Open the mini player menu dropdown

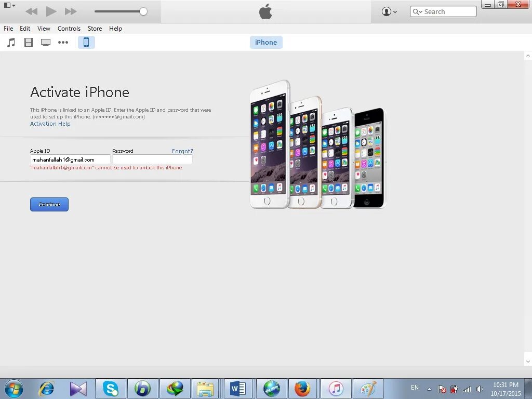pos(9,5)
